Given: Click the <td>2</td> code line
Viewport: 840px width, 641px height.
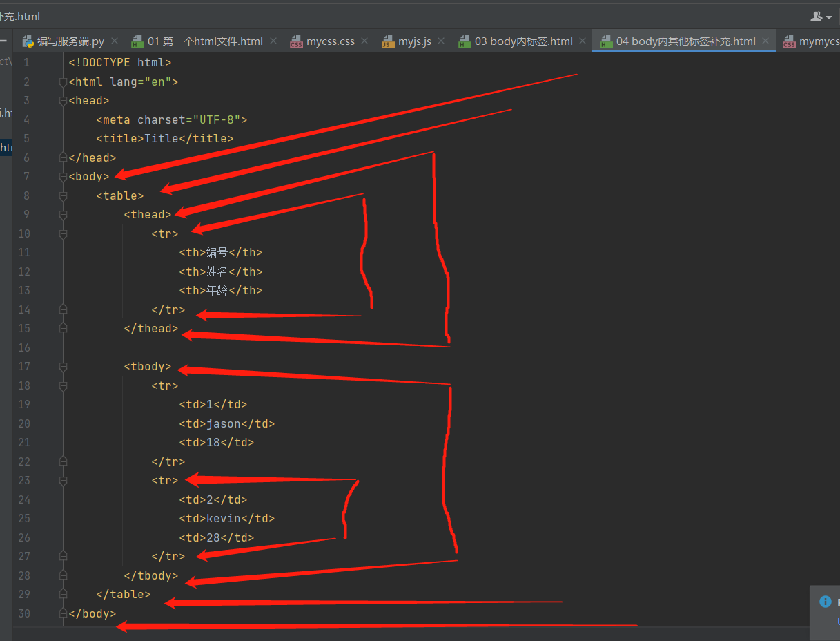Looking at the screenshot, I should (x=213, y=499).
